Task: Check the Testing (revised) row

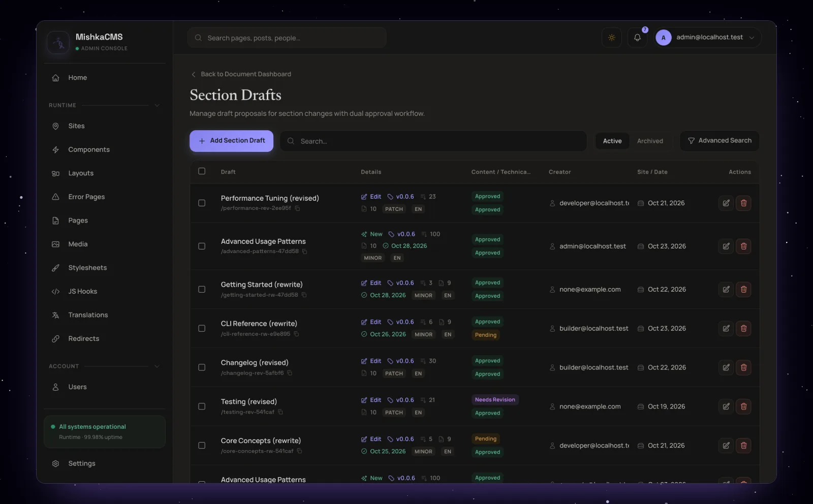Action: (202, 406)
